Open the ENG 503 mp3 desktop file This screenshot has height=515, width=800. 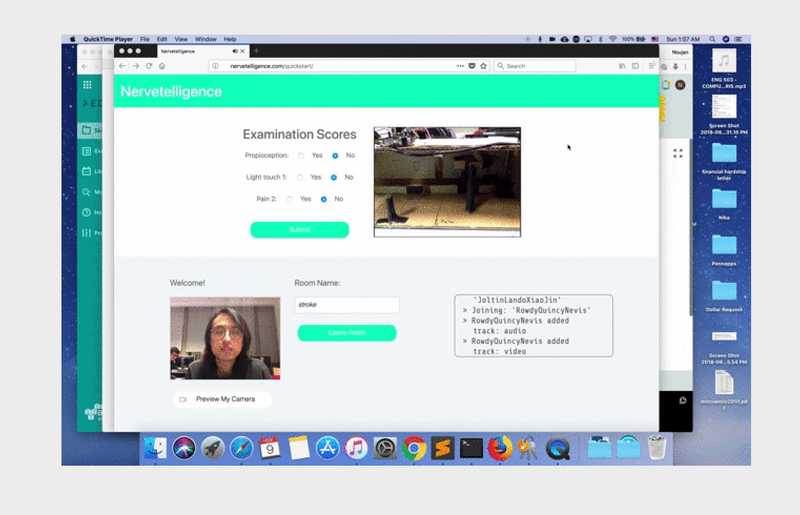coord(724,68)
